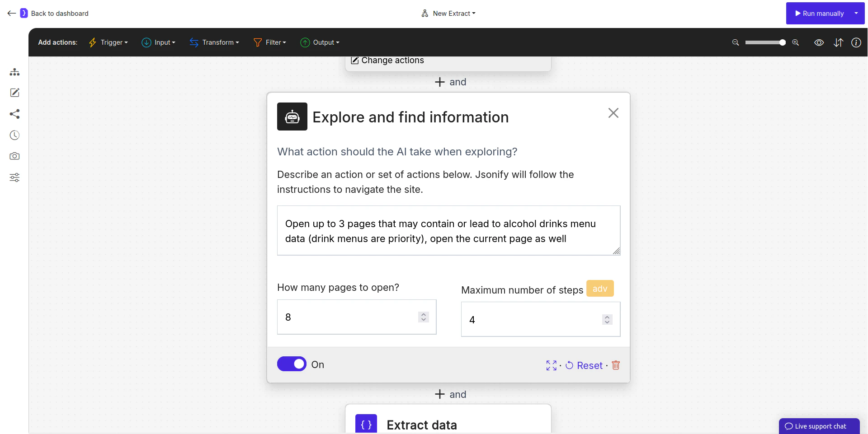Open the New Extract dropdown
Screen dimensions: 868x434
coord(448,14)
